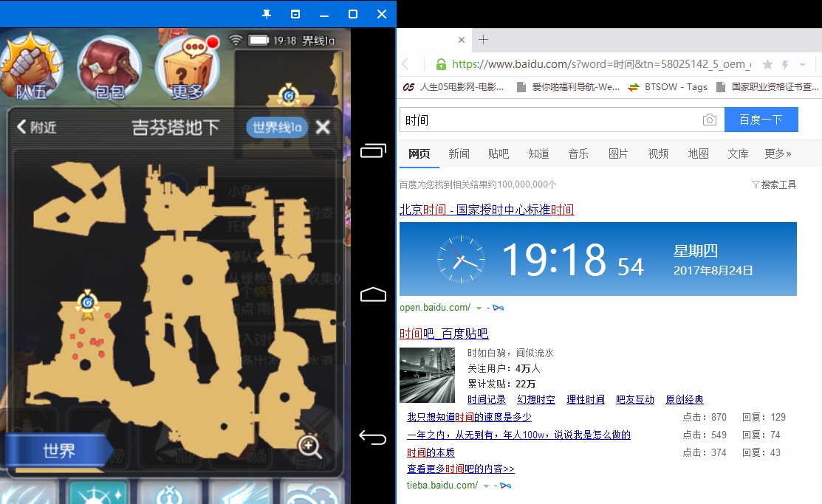Tap the emulator home icon
Screen dimensions: 822x504
(x=373, y=294)
